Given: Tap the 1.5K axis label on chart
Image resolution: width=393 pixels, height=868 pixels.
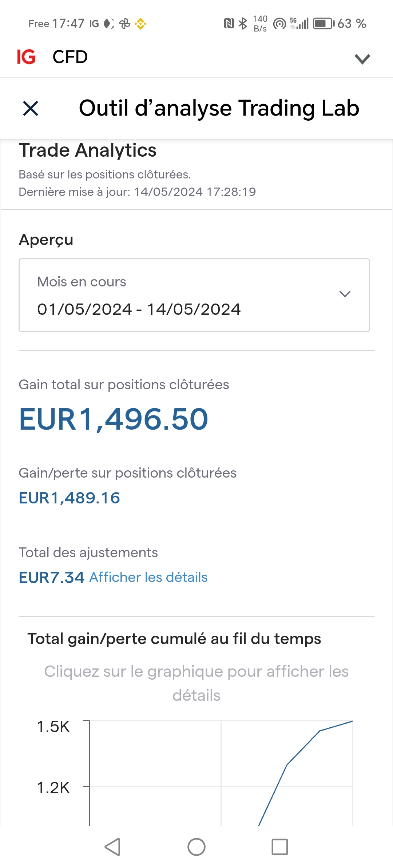Looking at the screenshot, I should 53,727.
